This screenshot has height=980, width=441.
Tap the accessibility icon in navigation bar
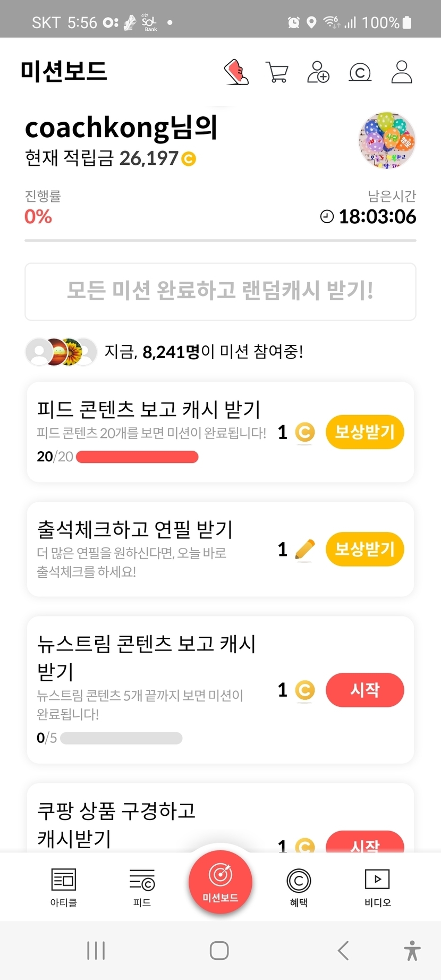(x=412, y=951)
